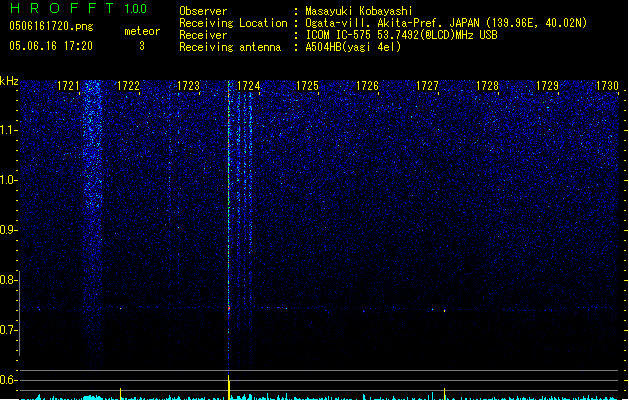Click the Receiver label

(203, 35)
